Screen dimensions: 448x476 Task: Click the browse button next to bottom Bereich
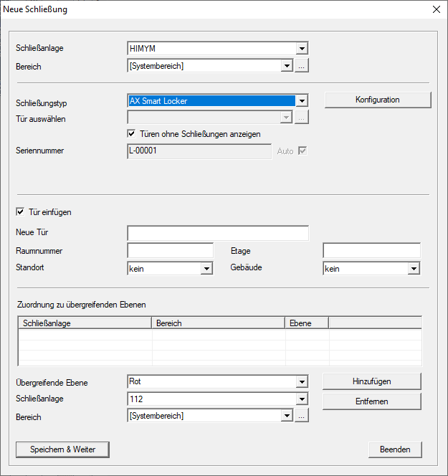[302, 416]
